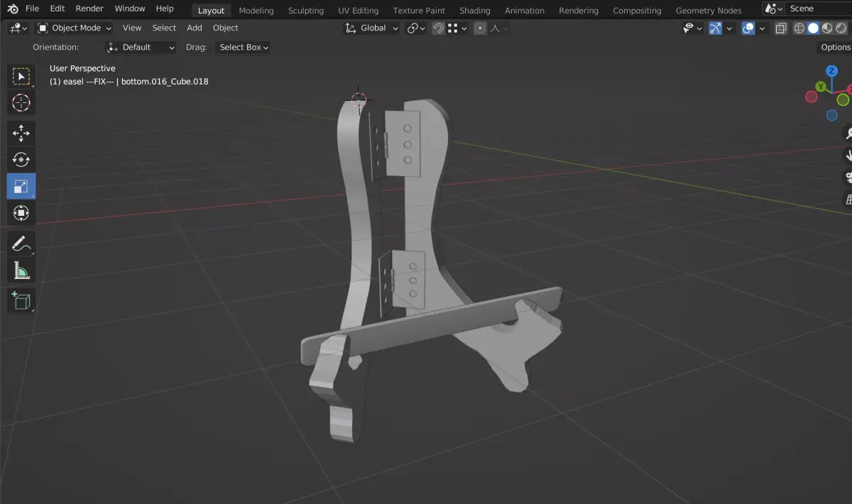
Task: Select the Move tool in the toolbar
Action: click(21, 133)
